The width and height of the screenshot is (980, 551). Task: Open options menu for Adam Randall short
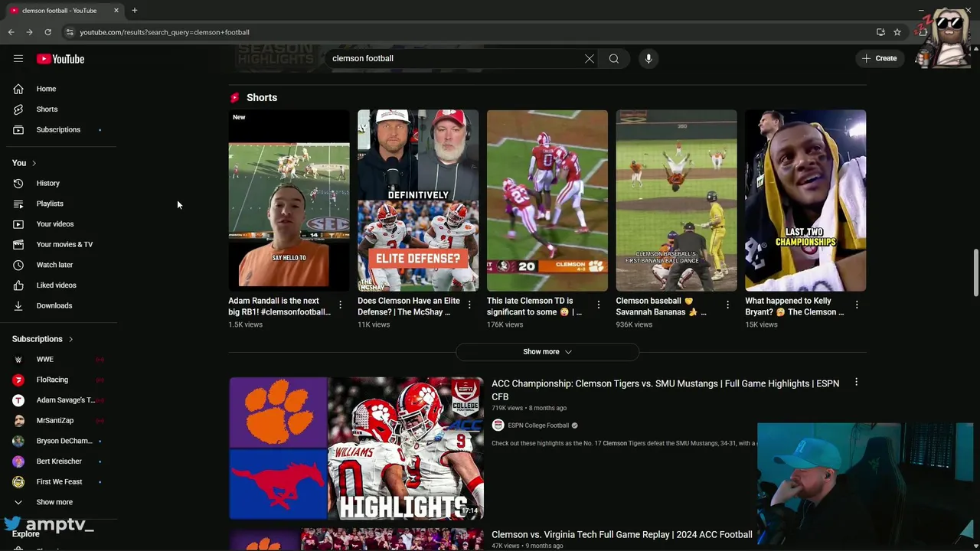click(x=340, y=305)
